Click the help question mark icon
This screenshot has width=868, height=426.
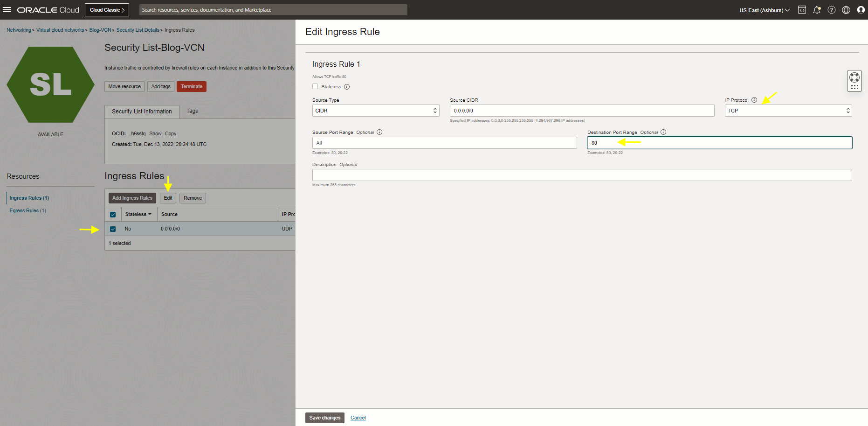tap(832, 10)
